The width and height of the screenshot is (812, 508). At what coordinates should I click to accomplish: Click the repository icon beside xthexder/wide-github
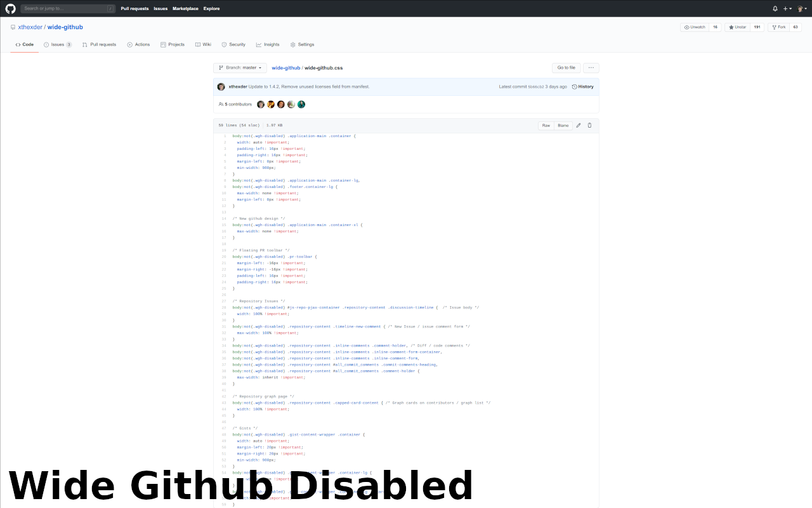(x=13, y=27)
